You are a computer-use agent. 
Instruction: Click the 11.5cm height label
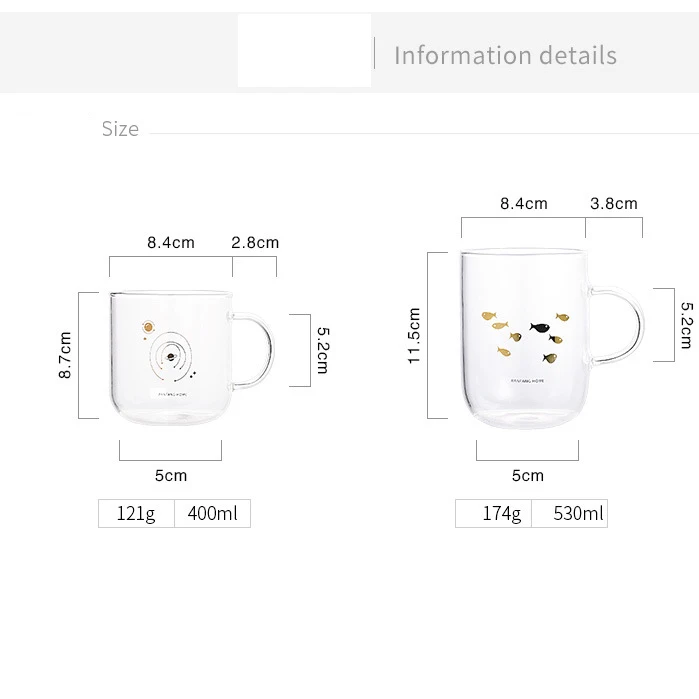414,335
